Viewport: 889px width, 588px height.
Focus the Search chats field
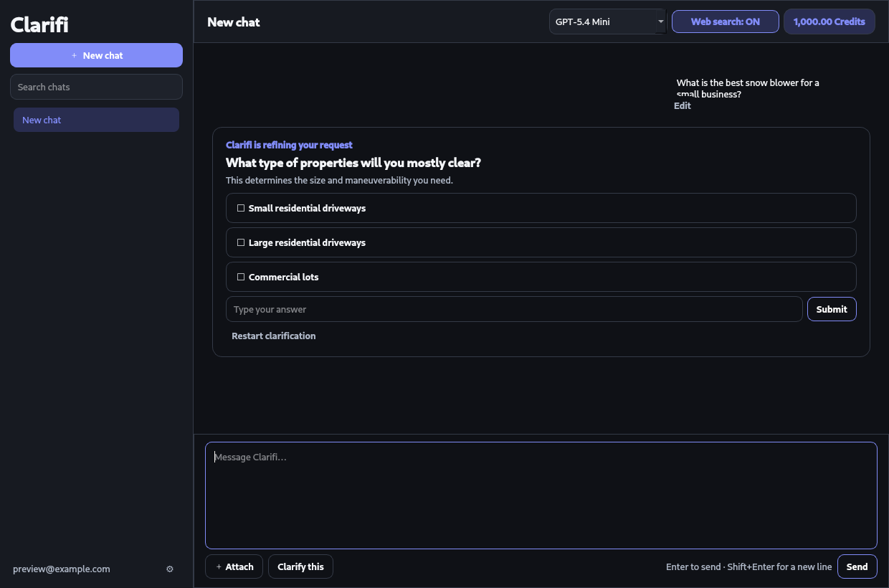pos(96,87)
